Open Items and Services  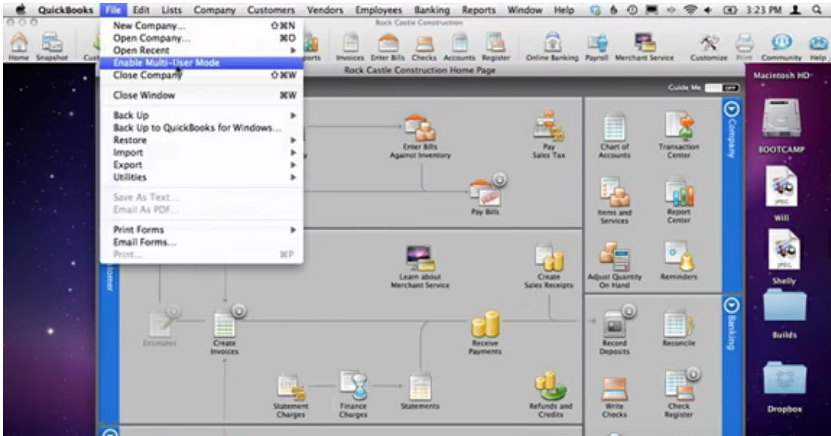[614, 201]
